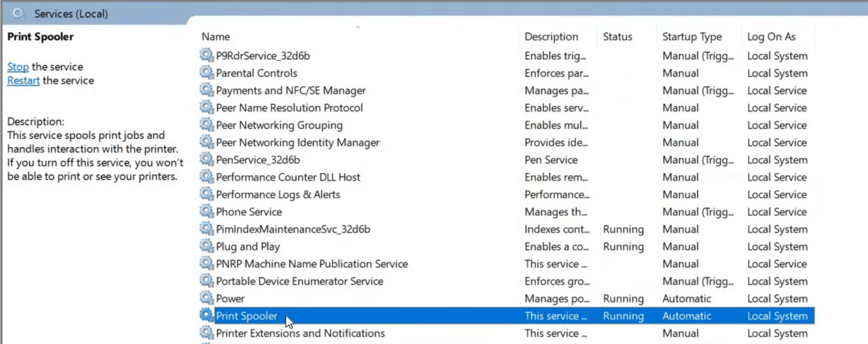Click the gear icon beside Phone Service
The image size is (868, 344).
206,211
